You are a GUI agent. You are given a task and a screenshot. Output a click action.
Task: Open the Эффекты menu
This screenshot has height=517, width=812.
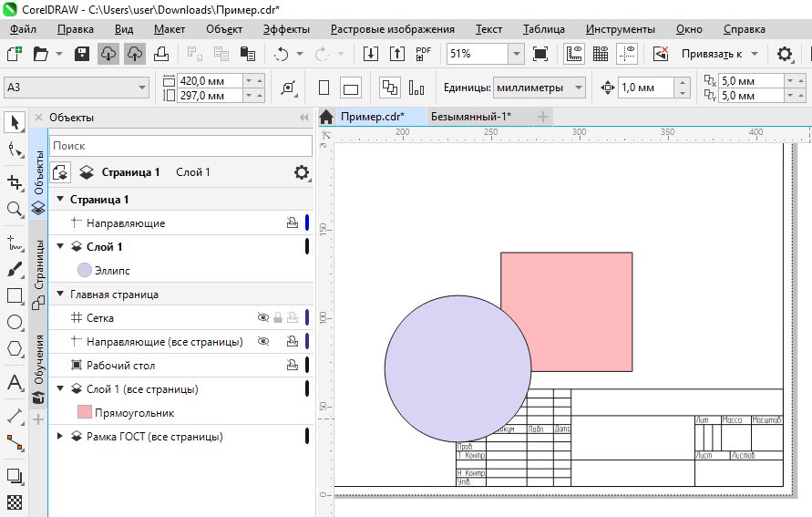(286, 29)
